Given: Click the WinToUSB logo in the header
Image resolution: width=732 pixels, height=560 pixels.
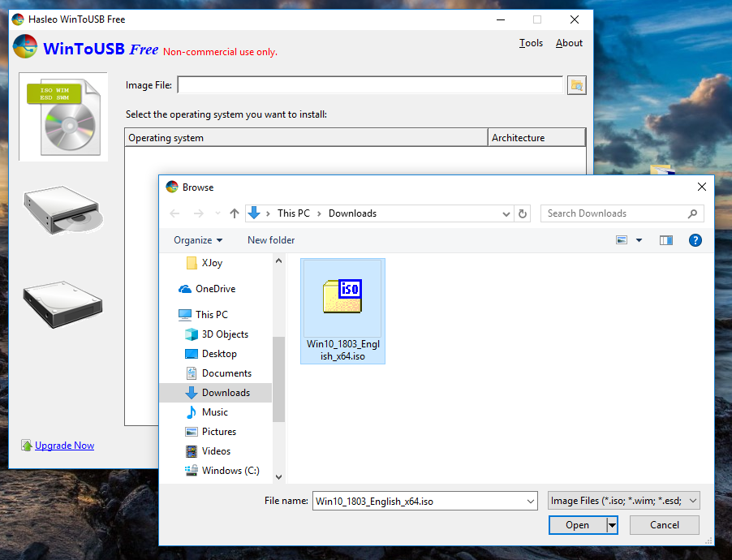Looking at the screenshot, I should coord(25,46).
